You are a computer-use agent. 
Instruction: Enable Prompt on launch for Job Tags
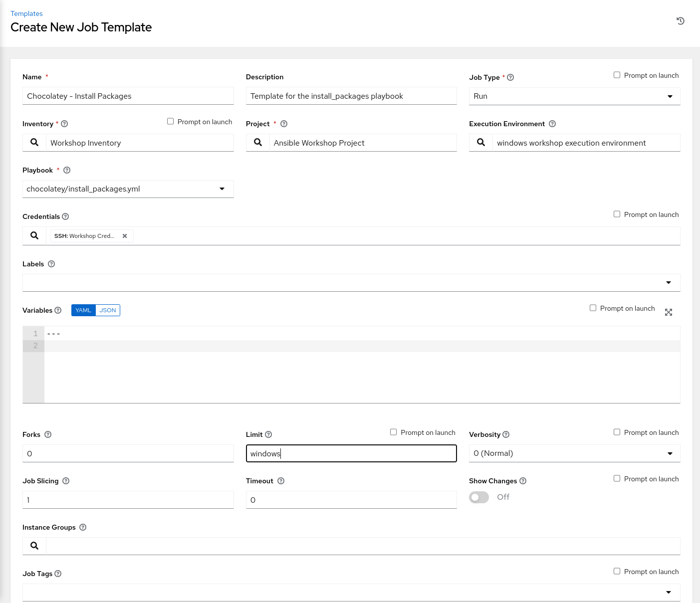coord(617,571)
